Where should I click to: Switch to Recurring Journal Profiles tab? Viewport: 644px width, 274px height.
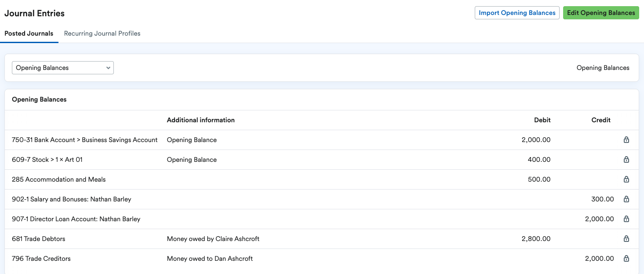pyautogui.click(x=102, y=33)
